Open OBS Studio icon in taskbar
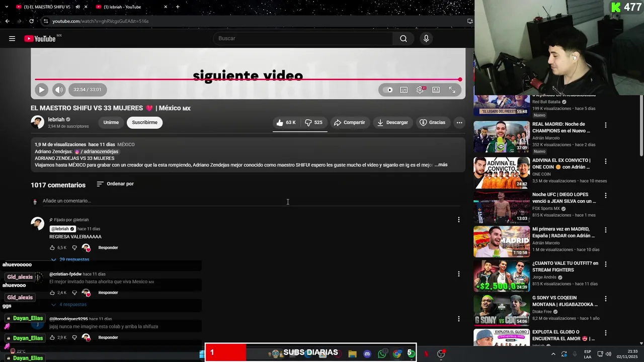Viewport: 644px width, 362px height. [441, 354]
